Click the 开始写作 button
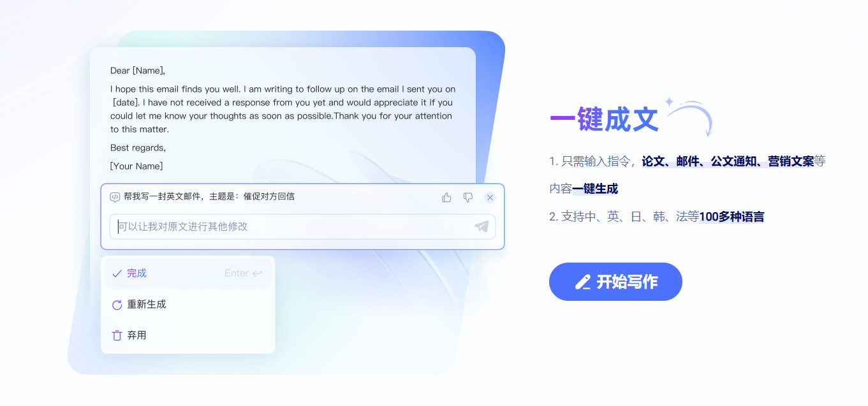Screen dimensions: 868x406 point(615,282)
